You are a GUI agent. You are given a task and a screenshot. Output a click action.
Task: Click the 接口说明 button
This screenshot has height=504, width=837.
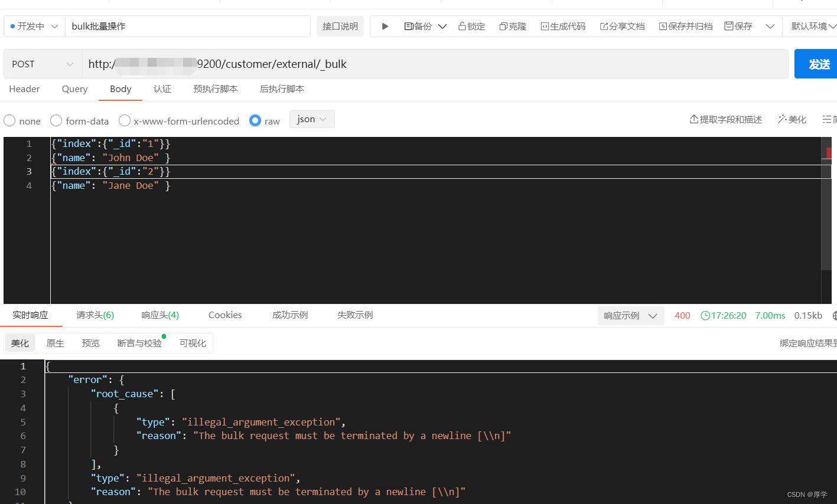[340, 27]
